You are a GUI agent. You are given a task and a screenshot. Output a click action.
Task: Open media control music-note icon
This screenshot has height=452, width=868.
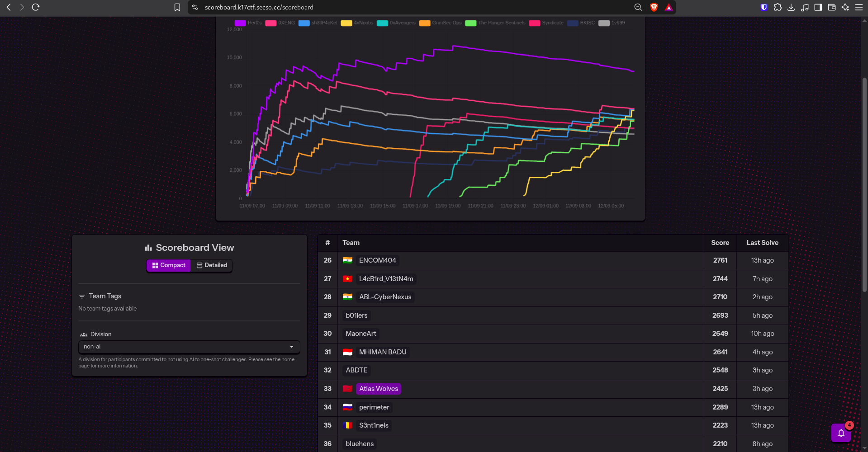point(805,7)
